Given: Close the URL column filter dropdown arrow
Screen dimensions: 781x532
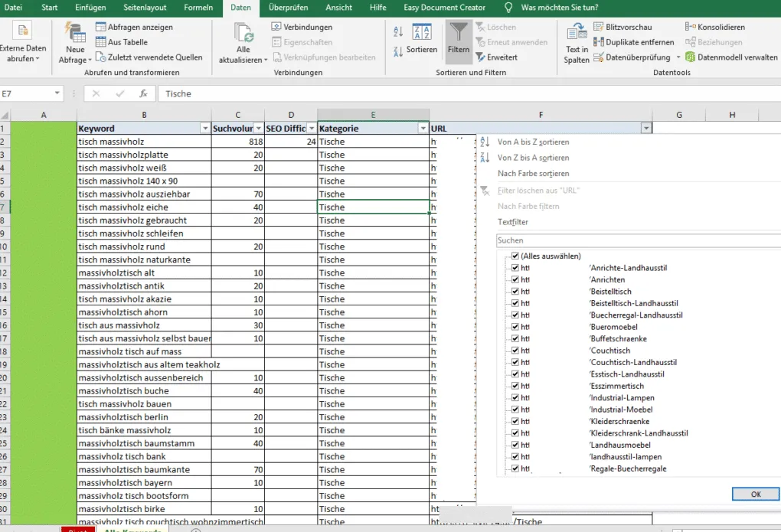Looking at the screenshot, I should click(646, 129).
